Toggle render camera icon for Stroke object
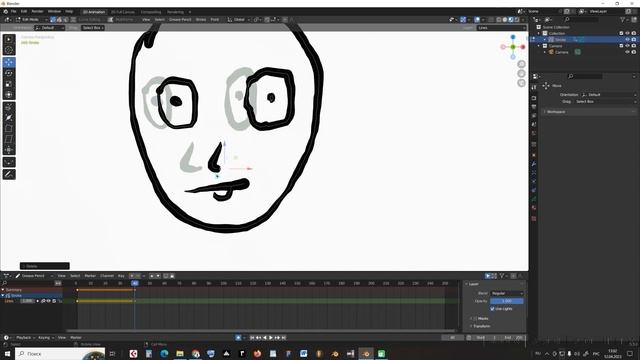 pyautogui.click(x=633, y=40)
